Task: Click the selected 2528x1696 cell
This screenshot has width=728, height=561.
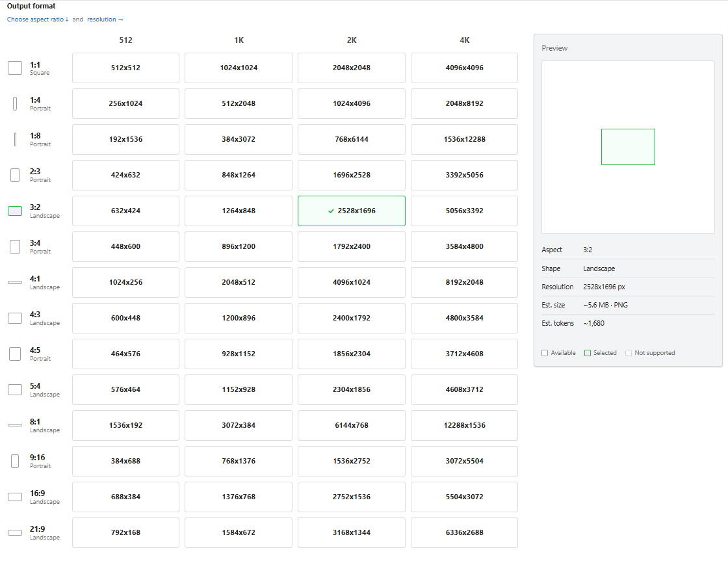Action: pyautogui.click(x=352, y=211)
